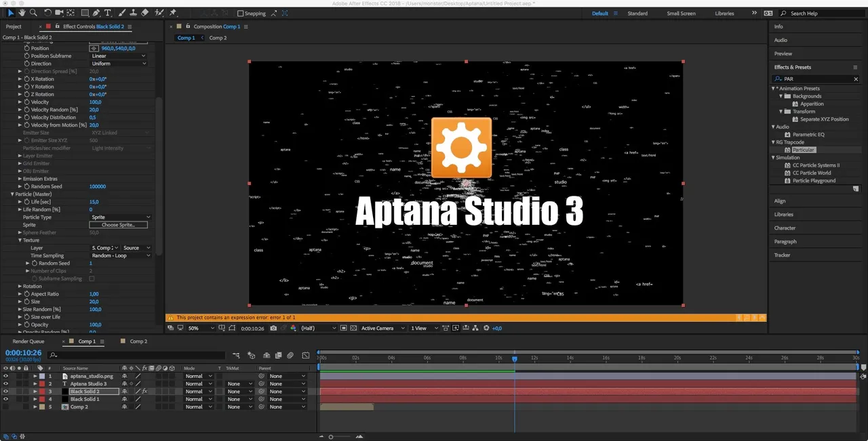Open the Active Camera view dropdown
Image resolution: width=868 pixels, height=441 pixels.
pos(382,328)
